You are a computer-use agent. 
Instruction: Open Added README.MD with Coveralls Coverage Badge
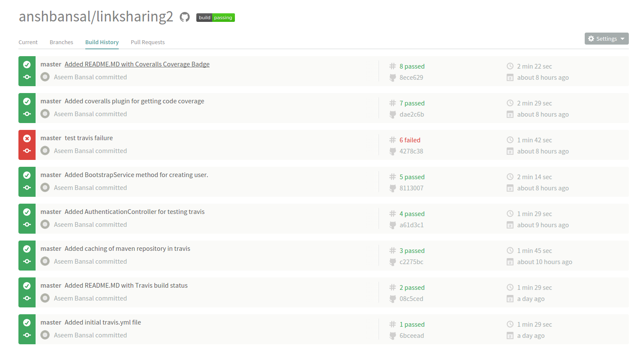(137, 64)
